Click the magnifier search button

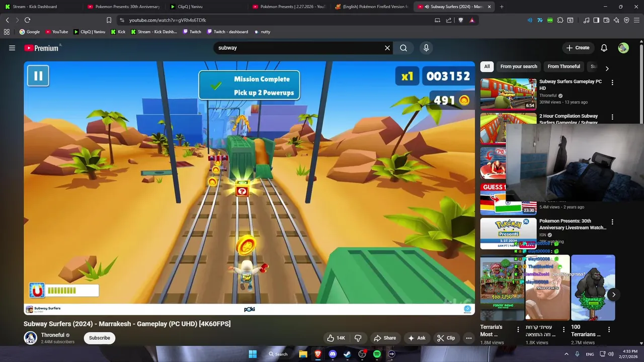click(x=404, y=48)
